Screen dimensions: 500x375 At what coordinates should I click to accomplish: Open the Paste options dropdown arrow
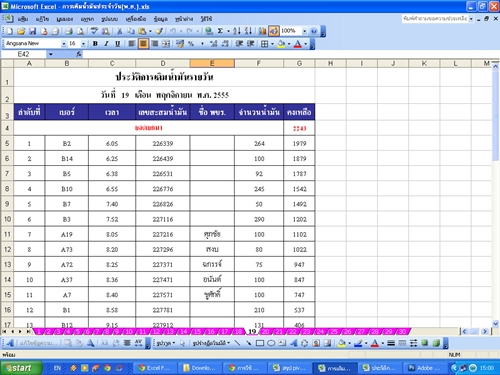(150, 31)
